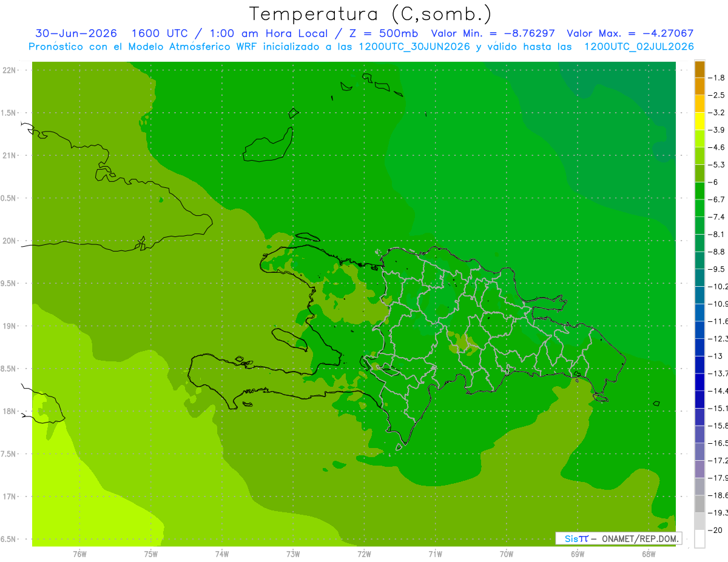Click the orange legend swatch above -1.8
Image resolution: width=728 pixels, height=562 pixels.
(x=699, y=70)
